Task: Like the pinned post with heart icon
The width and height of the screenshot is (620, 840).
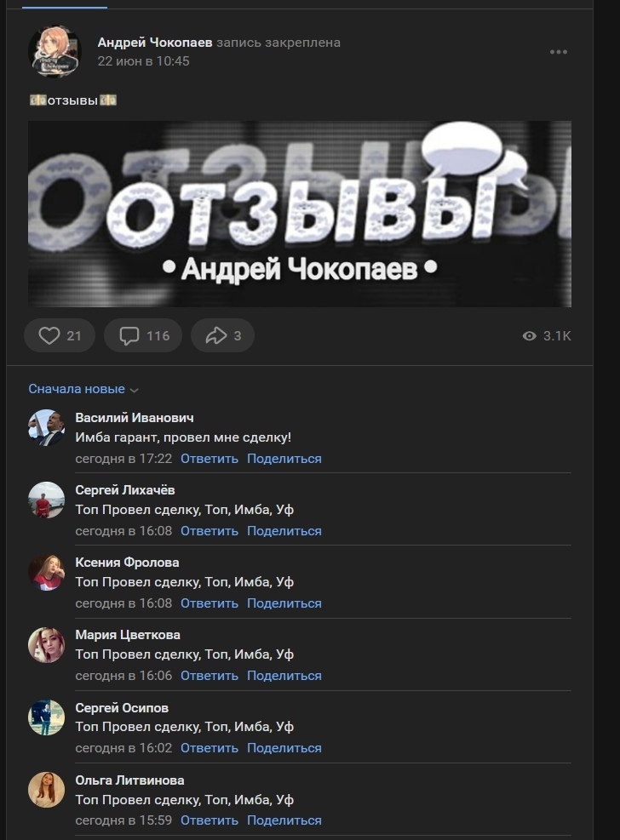Action: coord(60,336)
